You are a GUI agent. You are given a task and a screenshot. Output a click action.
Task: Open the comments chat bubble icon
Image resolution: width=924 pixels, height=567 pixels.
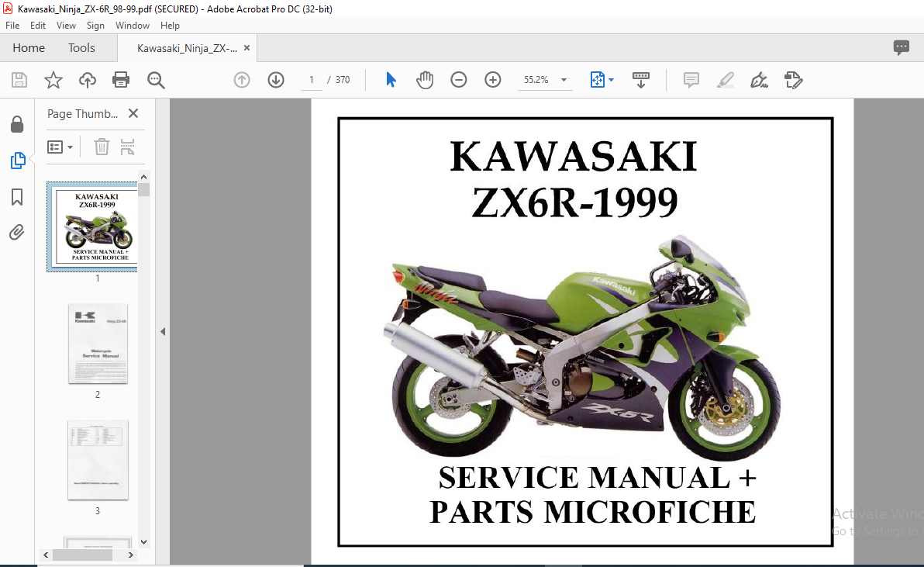(901, 48)
